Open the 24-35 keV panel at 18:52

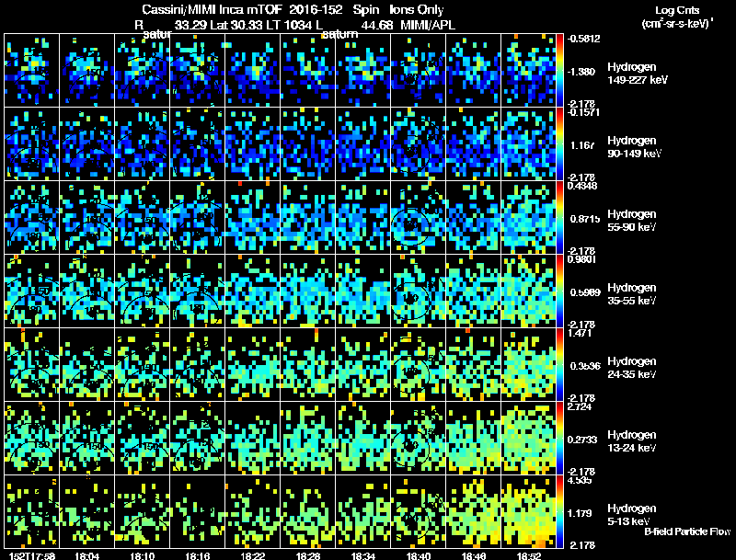point(528,365)
